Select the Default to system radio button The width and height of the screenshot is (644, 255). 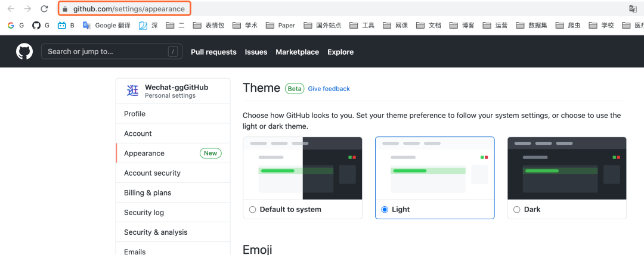pyautogui.click(x=253, y=209)
